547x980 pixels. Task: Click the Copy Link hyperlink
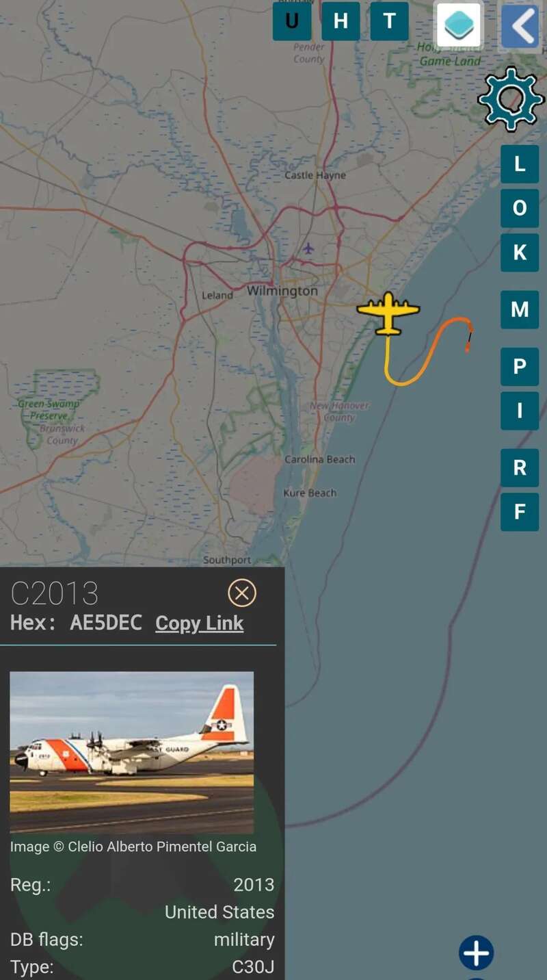[199, 623]
